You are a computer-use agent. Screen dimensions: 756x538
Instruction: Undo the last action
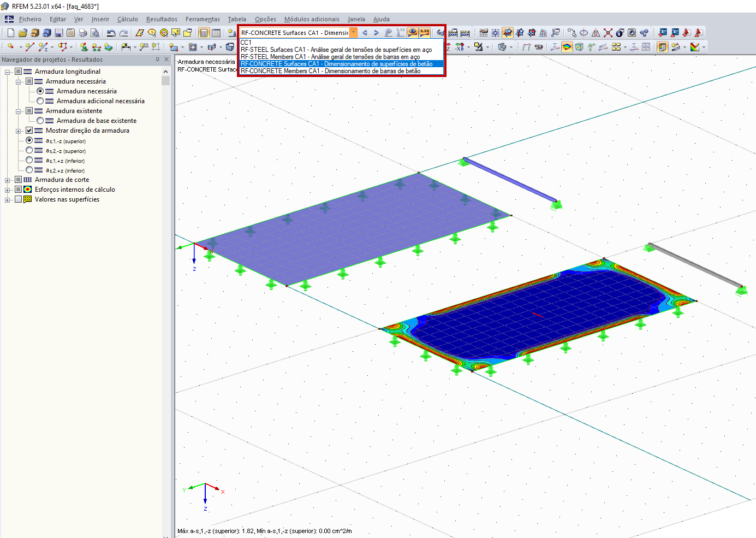[x=111, y=33]
